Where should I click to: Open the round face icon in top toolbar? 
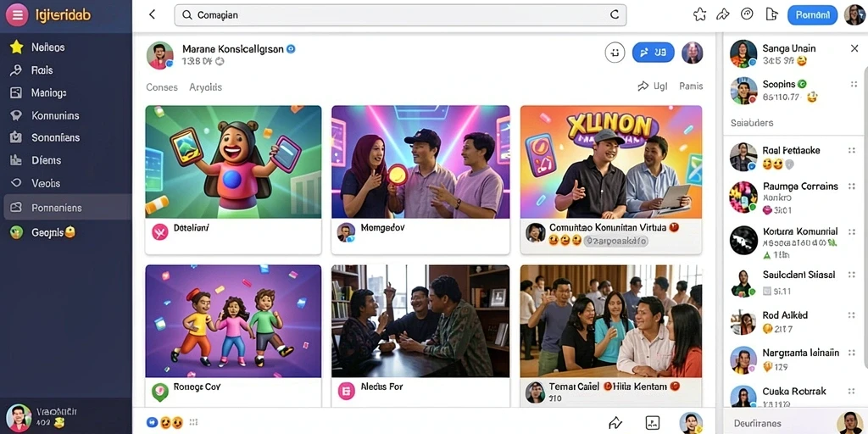click(x=748, y=14)
